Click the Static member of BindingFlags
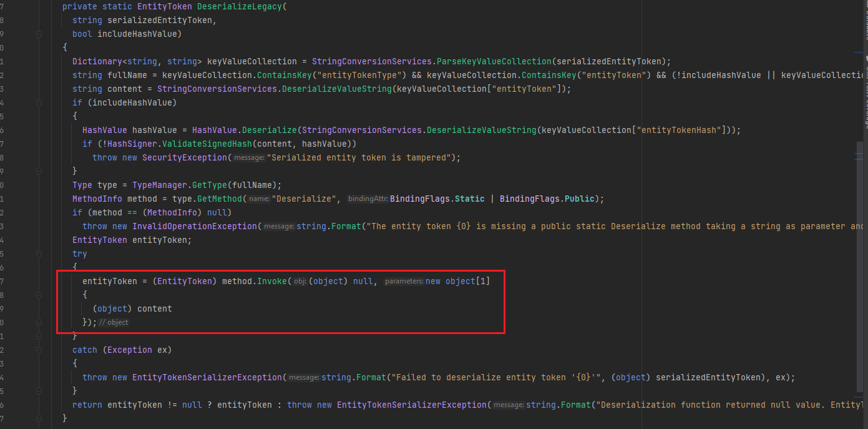Image resolution: width=868 pixels, height=429 pixels. [469, 199]
